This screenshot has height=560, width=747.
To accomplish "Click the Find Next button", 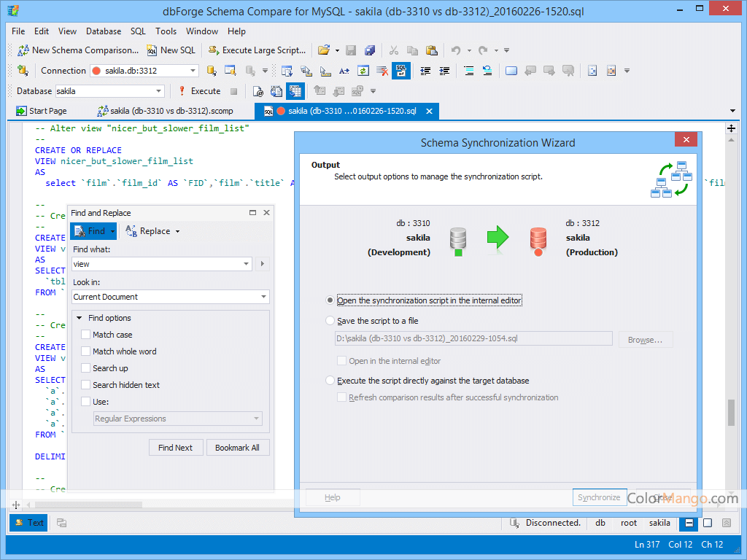I will (x=175, y=448).
